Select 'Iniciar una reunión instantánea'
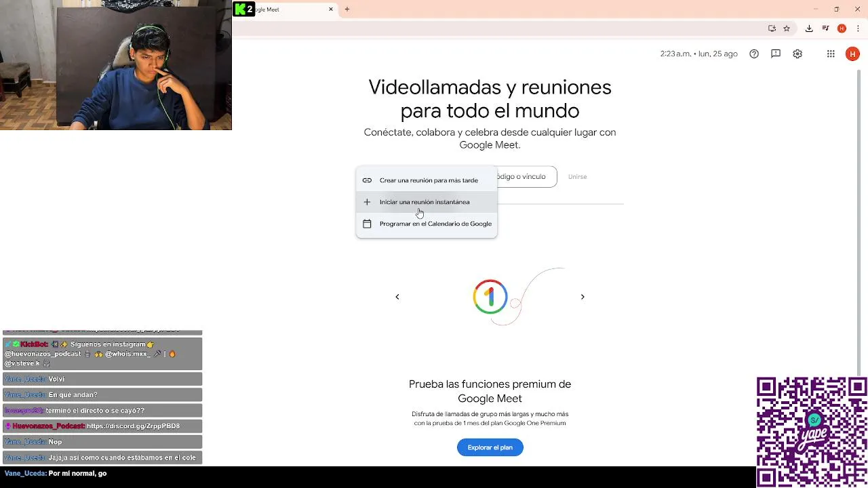Screen dimensions: 868x488 click(427, 202)
